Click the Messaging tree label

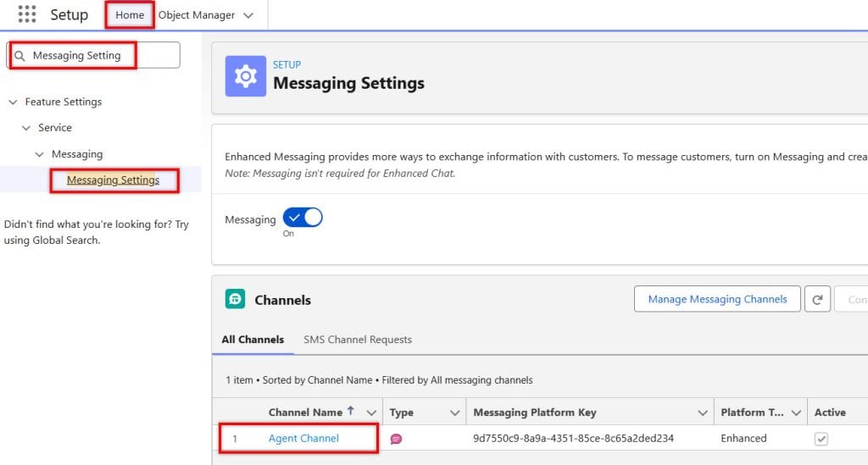(x=77, y=154)
